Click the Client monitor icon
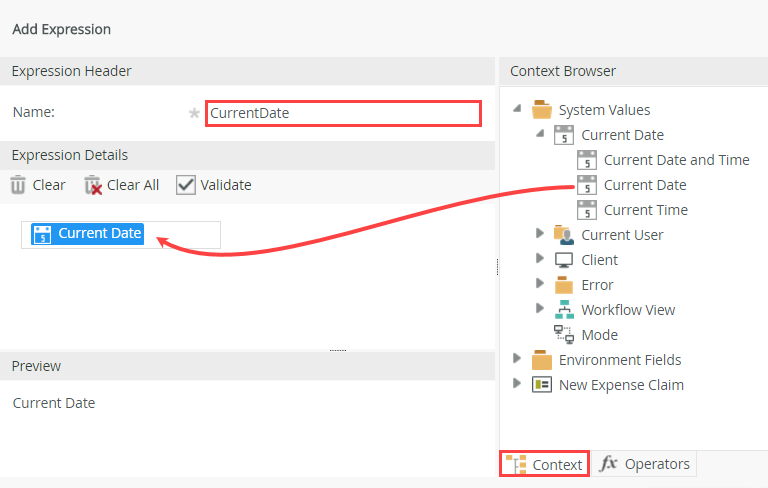The height and width of the screenshot is (488, 768). 564,260
